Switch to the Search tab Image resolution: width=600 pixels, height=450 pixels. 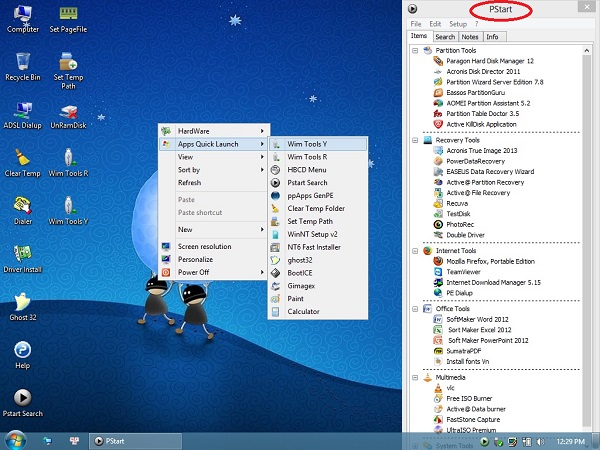[x=445, y=37]
